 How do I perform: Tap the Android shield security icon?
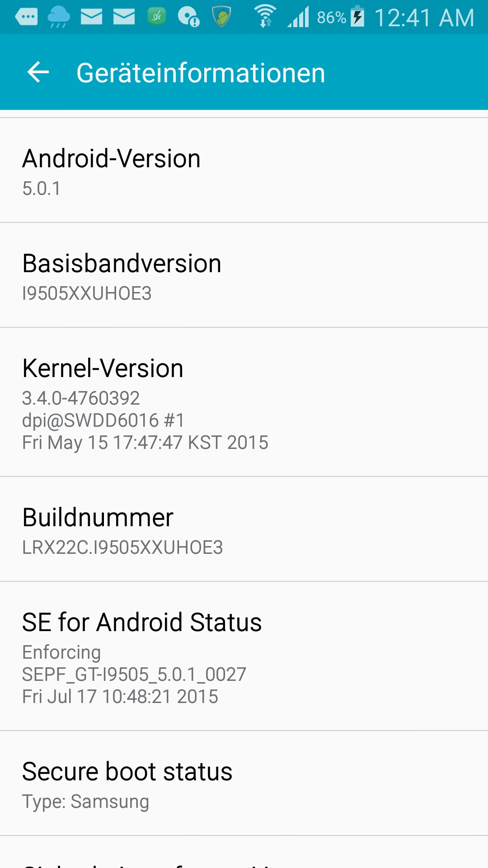221,17
